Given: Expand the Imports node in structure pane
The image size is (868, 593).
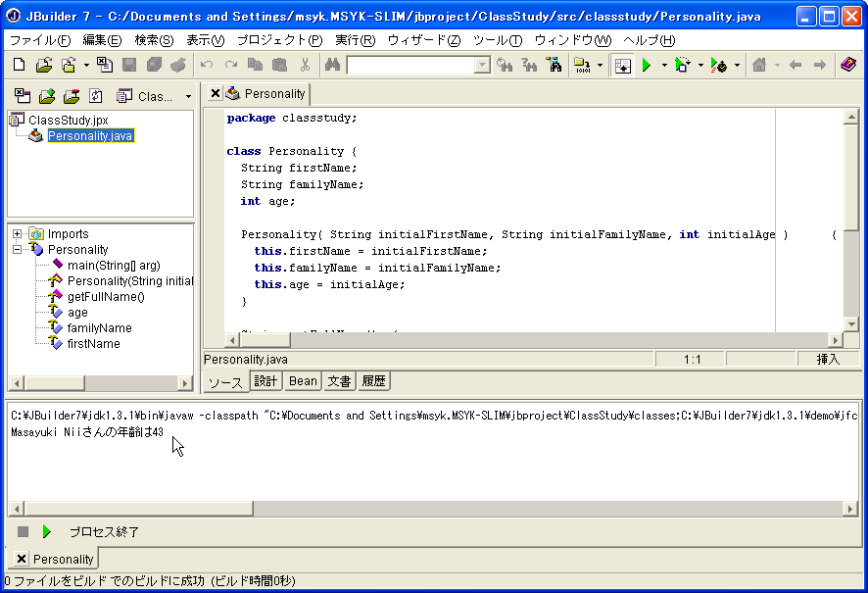Looking at the screenshot, I should [18, 234].
